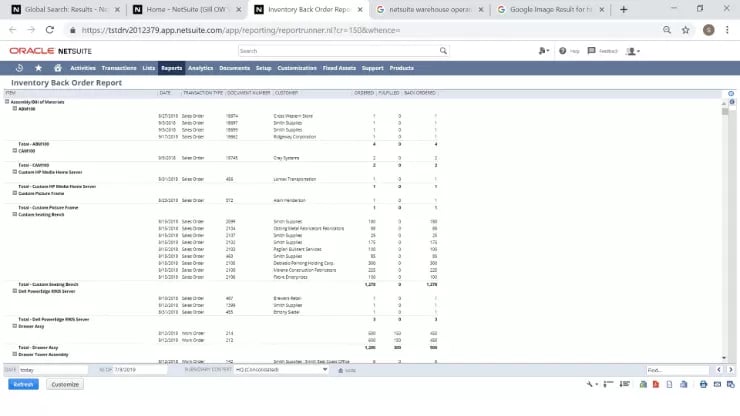
Task: Click the browser zoom magnifier icon
Action: point(666,30)
